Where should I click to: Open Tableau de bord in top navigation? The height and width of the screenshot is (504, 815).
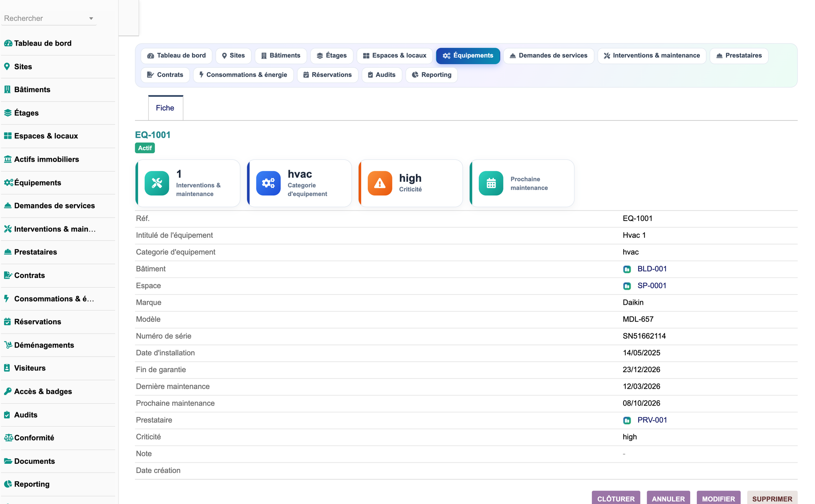coord(176,56)
